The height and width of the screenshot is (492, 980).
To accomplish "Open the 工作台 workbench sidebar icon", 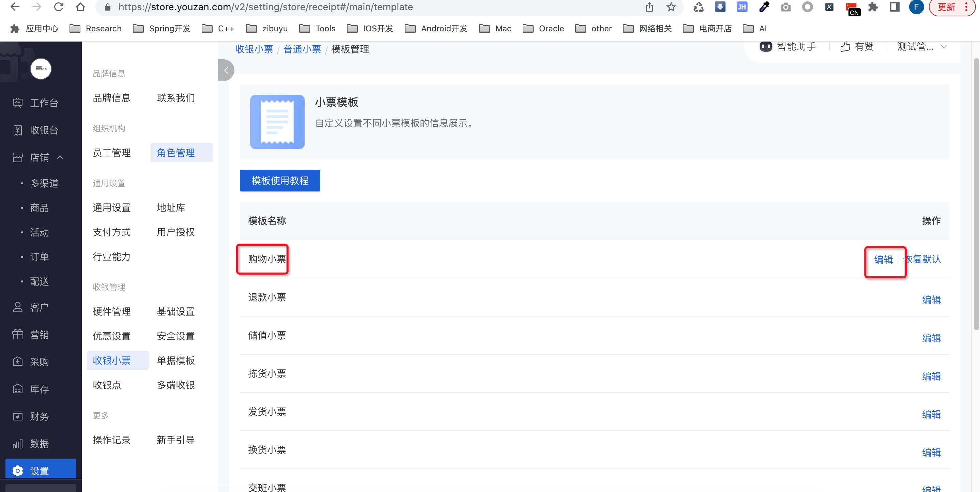I will coord(17,103).
